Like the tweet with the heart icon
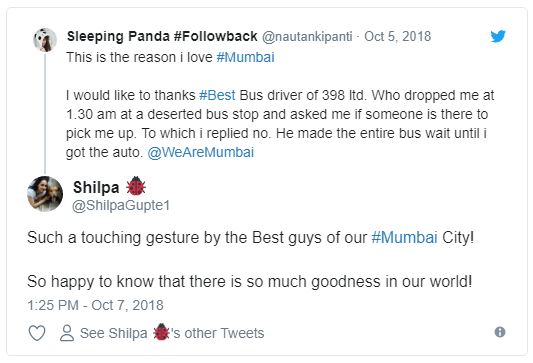Viewport: 533px width, 363px height. (37, 333)
